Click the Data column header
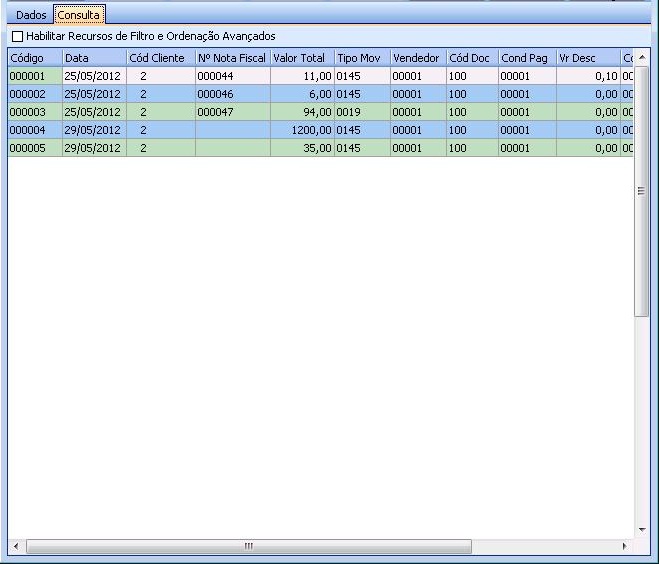 pyautogui.click(x=93, y=58)
